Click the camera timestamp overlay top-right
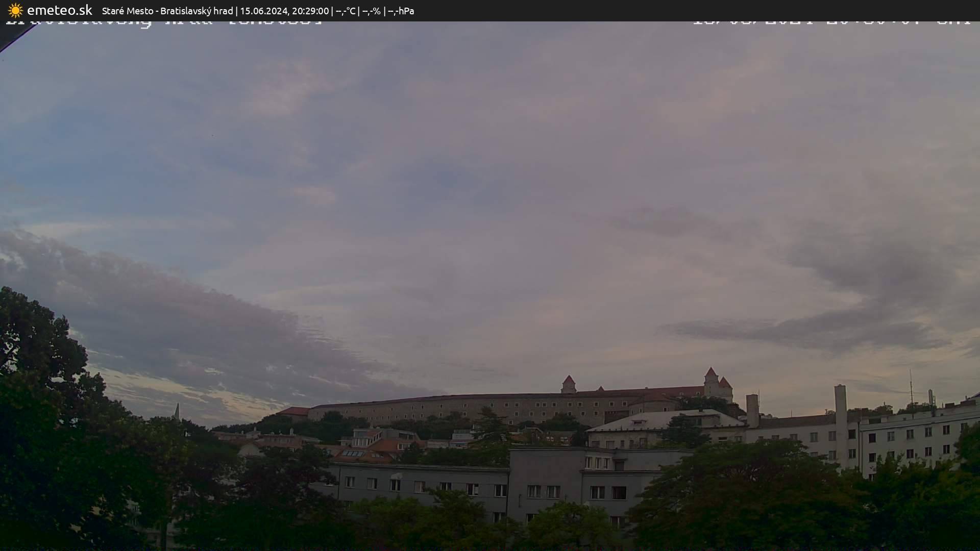980x551 pixels. [832, 23]
